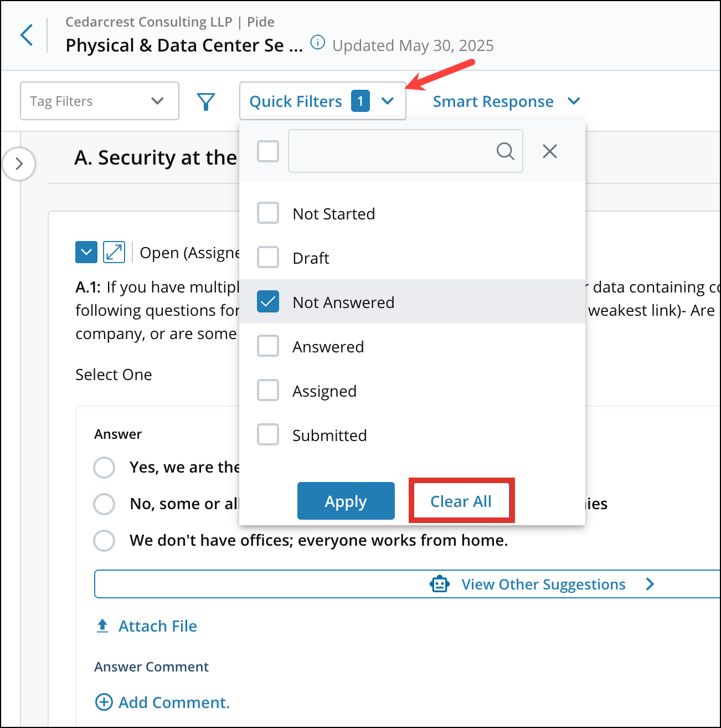
Task: Close the Quick Filters panel with the X
Action: click(549, 151)
